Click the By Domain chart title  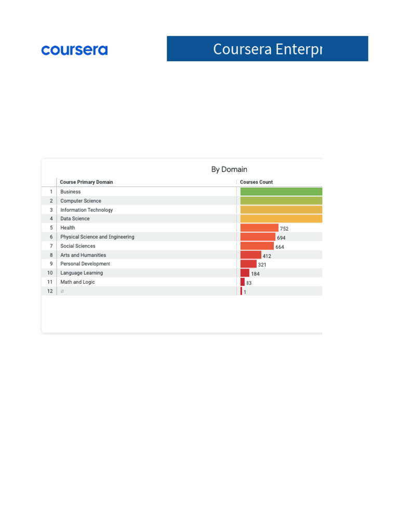[229, 169]
